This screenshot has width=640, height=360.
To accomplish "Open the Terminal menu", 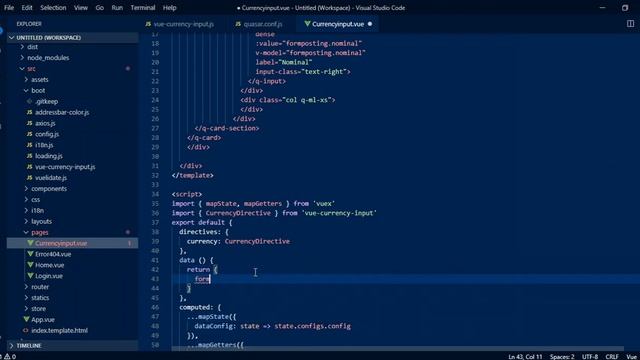I will [x=143, y=8].
